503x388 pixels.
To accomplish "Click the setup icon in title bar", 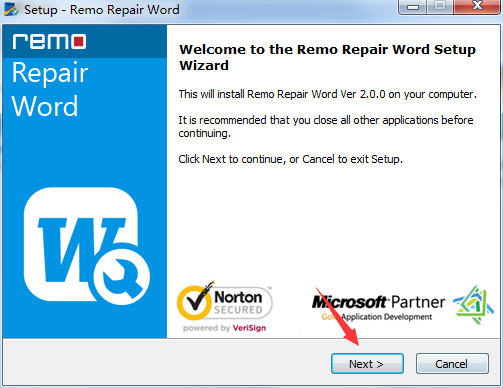I will point(11,9).
